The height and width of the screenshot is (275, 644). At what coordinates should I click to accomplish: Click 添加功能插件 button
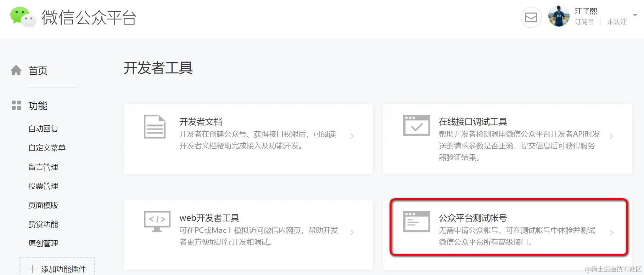click(x=57, y=266)
